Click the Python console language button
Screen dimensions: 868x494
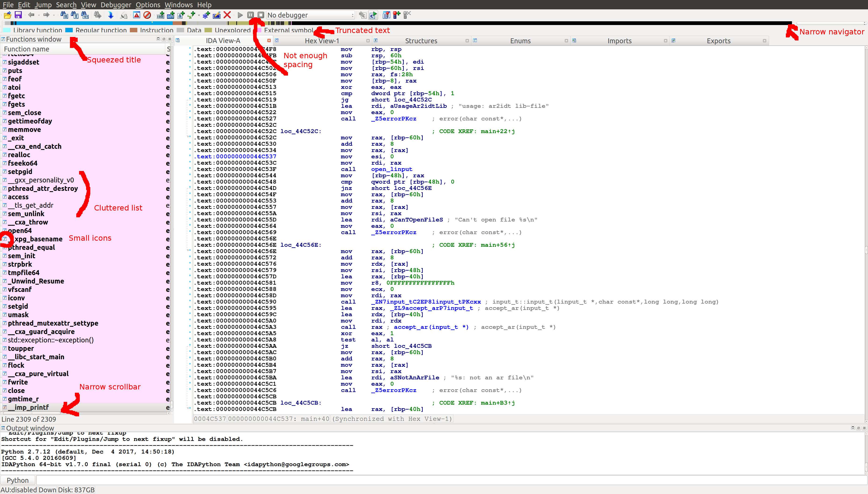tap(18, 480)
